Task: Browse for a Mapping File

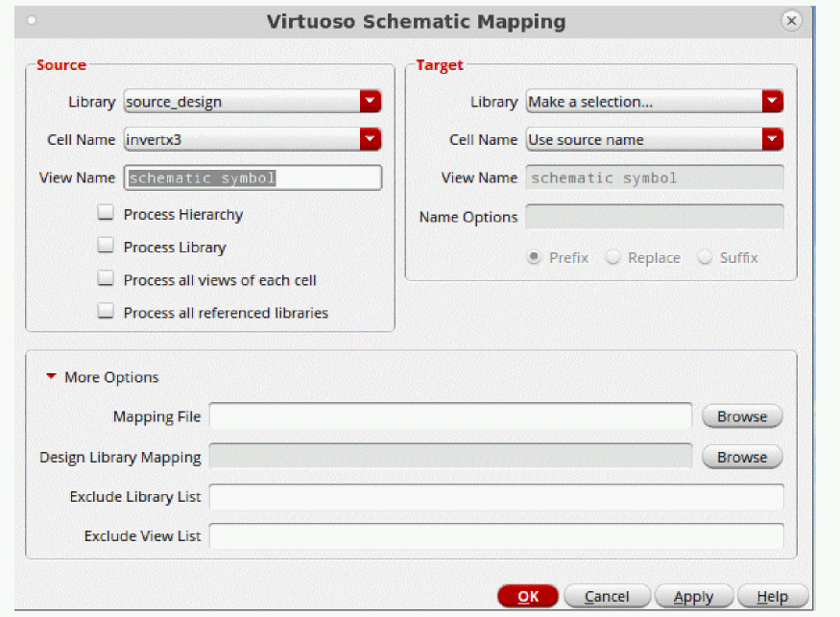Action: [742, 416]
